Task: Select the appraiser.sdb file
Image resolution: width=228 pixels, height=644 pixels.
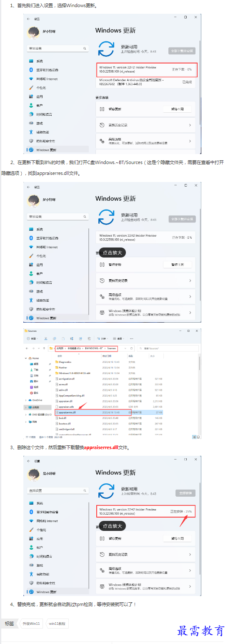Action: (x=65, y=407)
